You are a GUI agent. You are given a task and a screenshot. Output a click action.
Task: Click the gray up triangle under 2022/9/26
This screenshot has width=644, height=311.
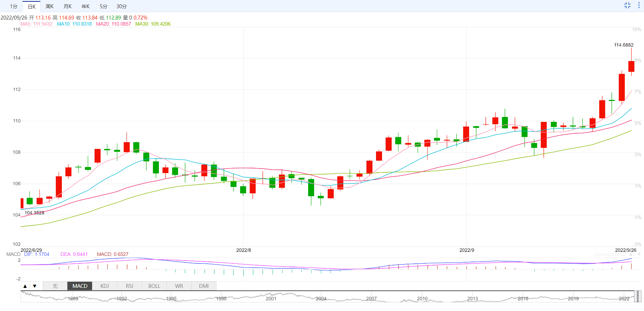(631, 254)
